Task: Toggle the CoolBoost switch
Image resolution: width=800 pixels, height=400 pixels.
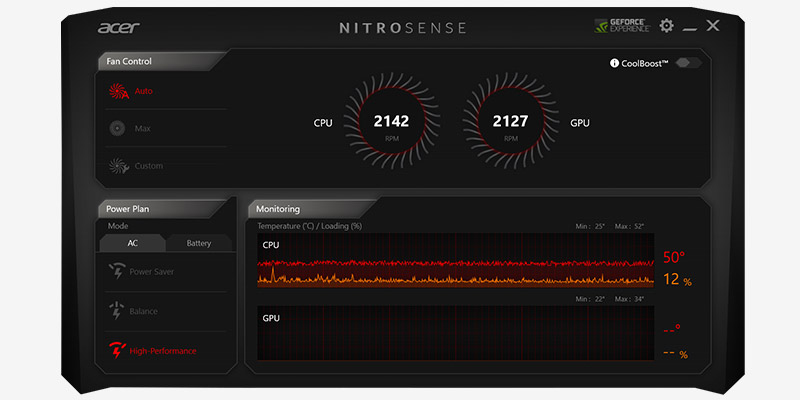Action: (x=688, y=63)
